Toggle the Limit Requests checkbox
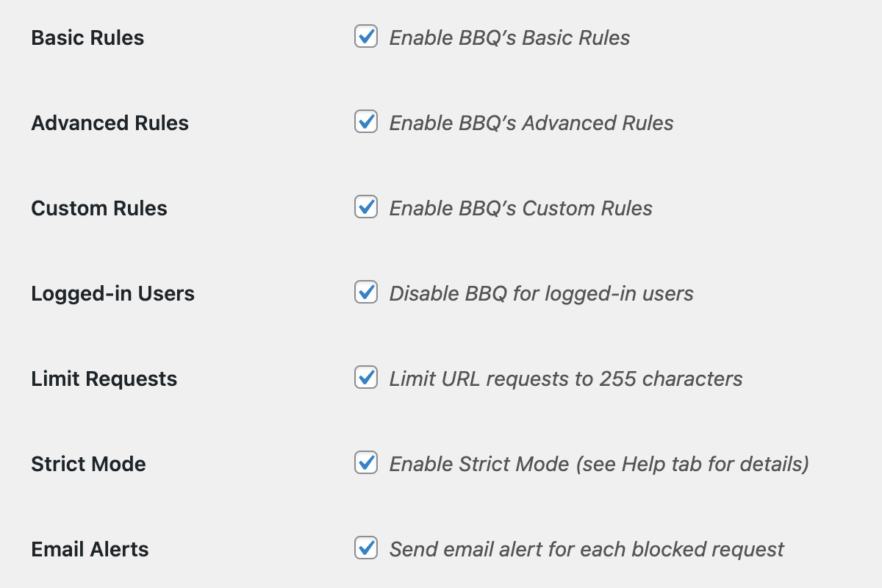Screen dimensions: 882x588 (x=366, y=377)
